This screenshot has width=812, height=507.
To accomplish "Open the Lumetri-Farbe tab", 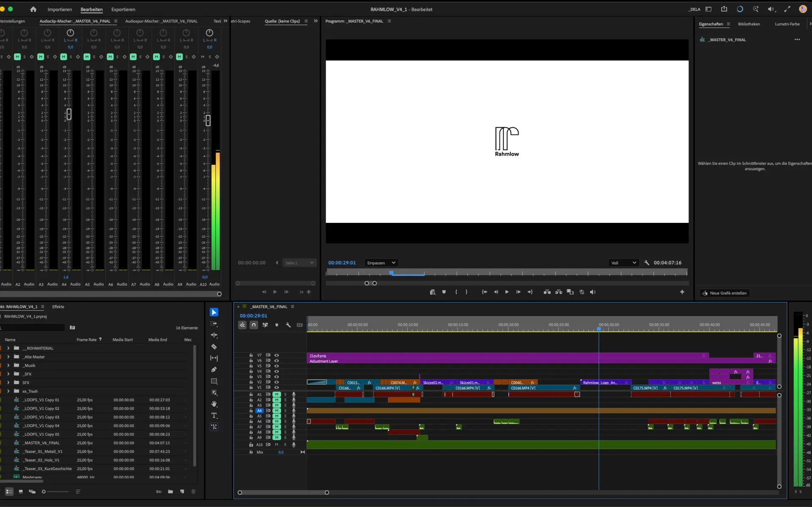I will point(787,24).
